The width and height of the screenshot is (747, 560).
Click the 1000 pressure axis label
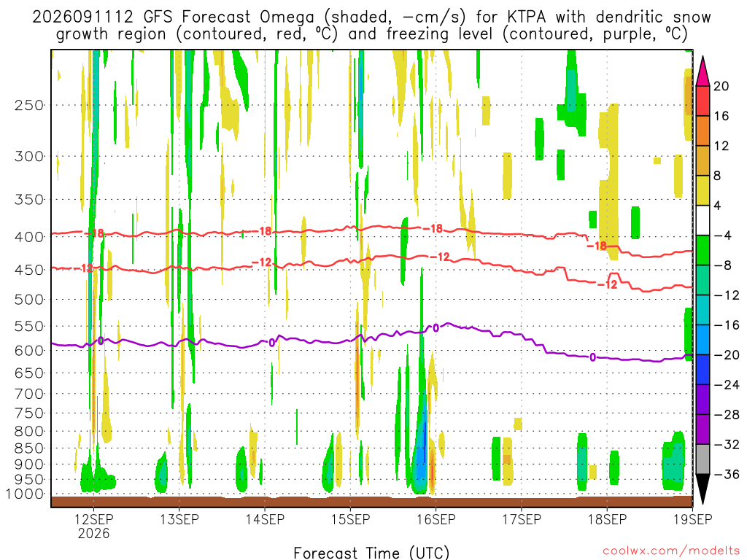click(x=25, y=494)
